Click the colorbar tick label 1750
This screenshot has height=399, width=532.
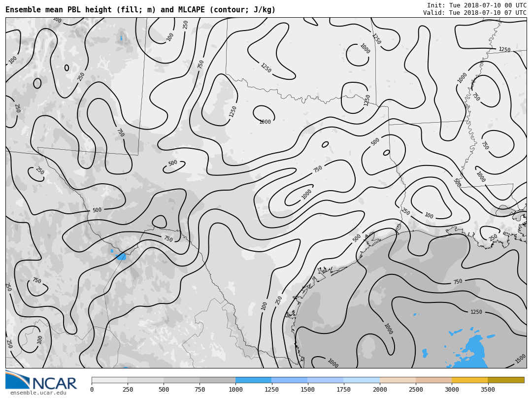(x=343, y=390)
